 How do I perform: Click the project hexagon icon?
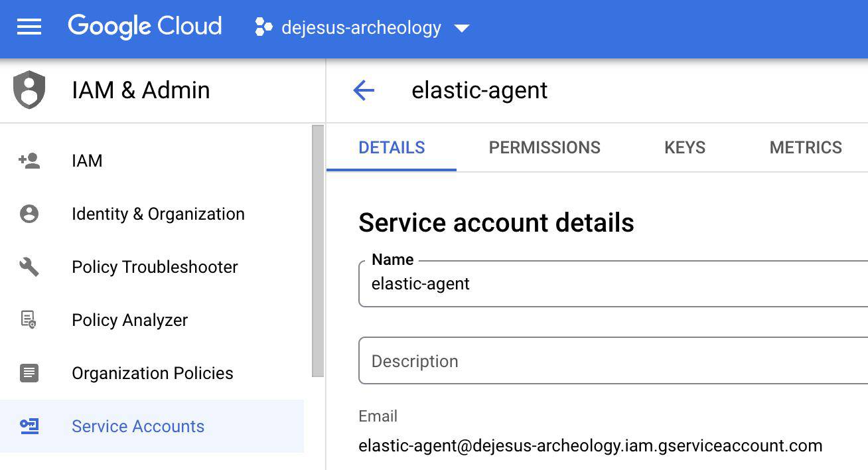coord(263,27)
